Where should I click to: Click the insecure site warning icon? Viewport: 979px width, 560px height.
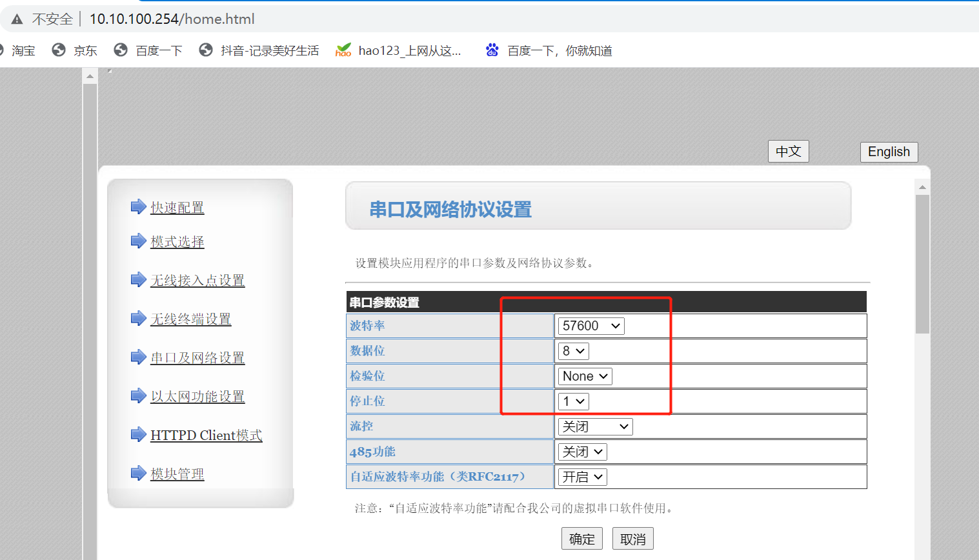17,19
